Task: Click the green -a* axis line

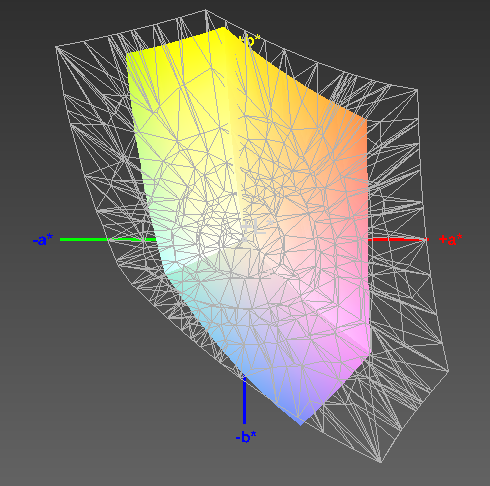Action: pos(109,240)
